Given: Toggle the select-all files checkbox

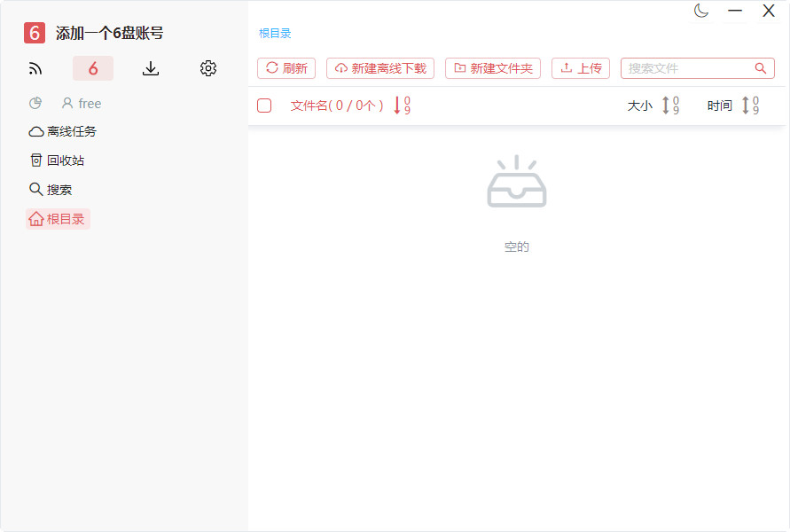Looking at the screenshot, I should click(x=264, y=106).
